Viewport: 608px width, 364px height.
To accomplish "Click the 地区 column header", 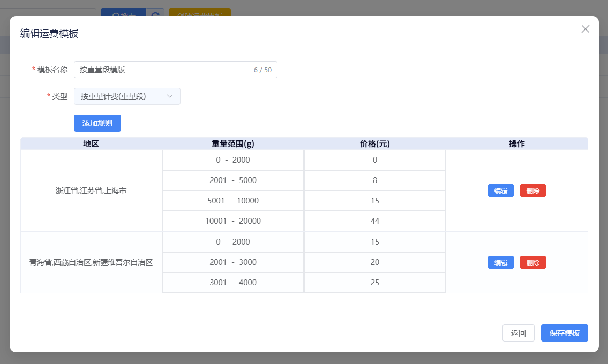I will coord(91,144).
